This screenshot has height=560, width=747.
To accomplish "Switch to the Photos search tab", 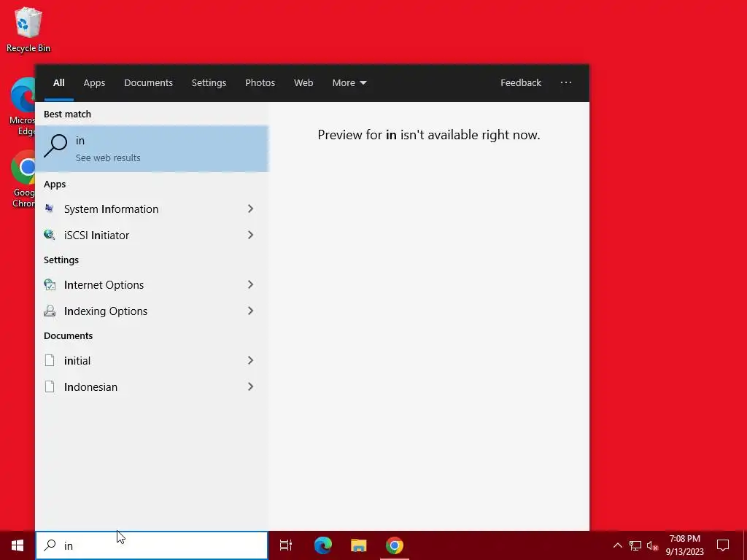I will 260,82.
